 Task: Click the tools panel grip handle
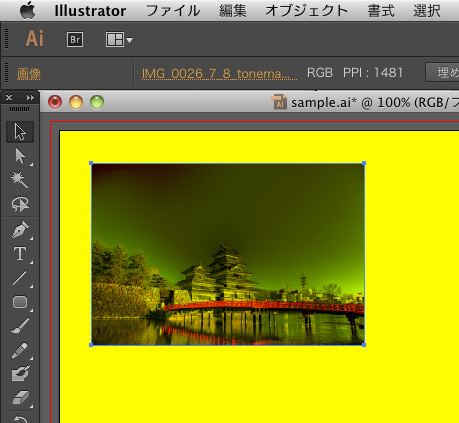[19, 109]
